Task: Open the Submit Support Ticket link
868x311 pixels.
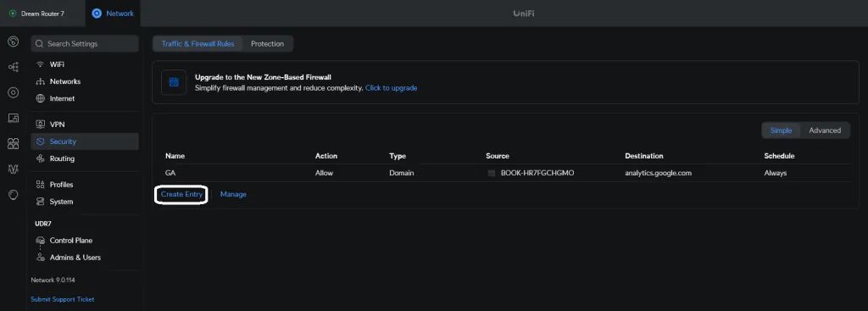Action: (63, 299)
